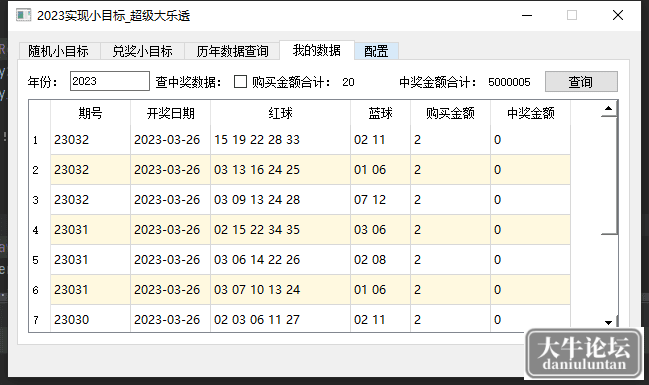This screenshot has width=649, height=385.
Task: Open the 历年数据查询 tab
Action: [232, 51]
